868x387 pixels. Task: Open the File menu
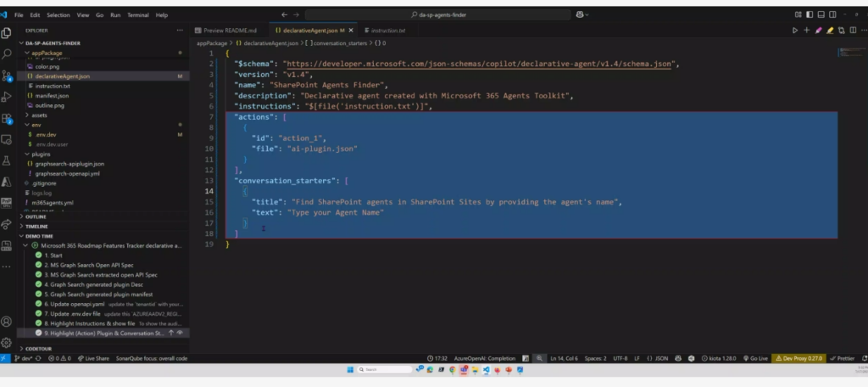pyautogui.click(x=19, y=15)
